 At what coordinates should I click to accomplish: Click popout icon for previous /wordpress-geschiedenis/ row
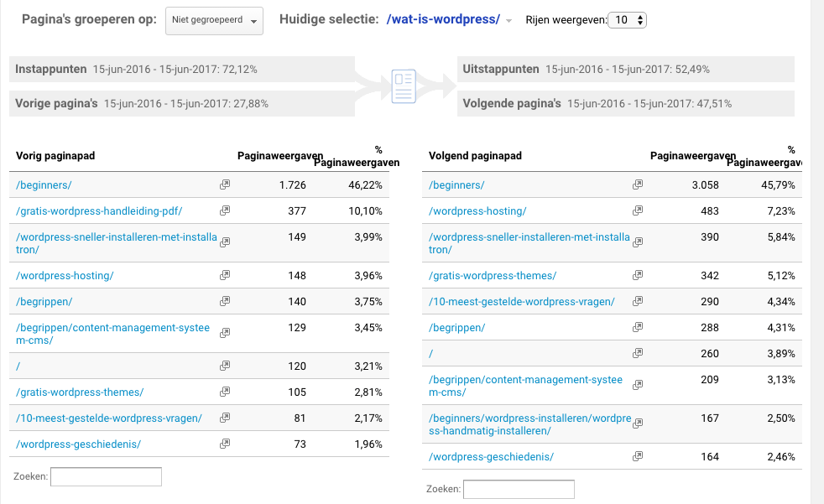[225, 444]
